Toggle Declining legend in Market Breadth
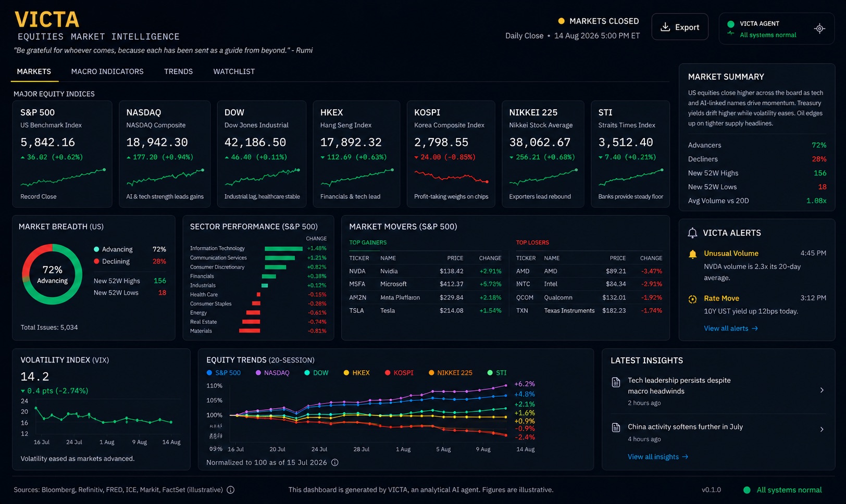846x504 pixels. click(111, 261)
